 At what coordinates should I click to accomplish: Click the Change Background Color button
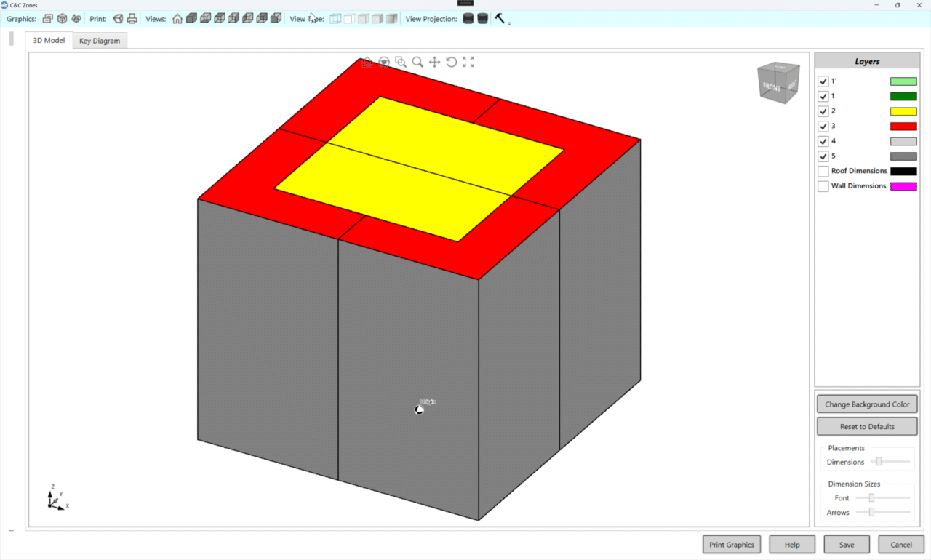(867, 404)
